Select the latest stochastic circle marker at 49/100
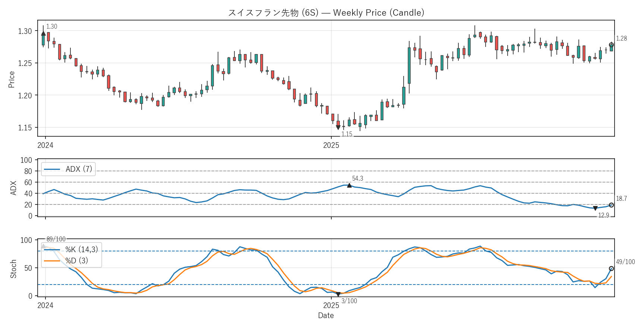This screenshot has height=327, width=644. 611,269
